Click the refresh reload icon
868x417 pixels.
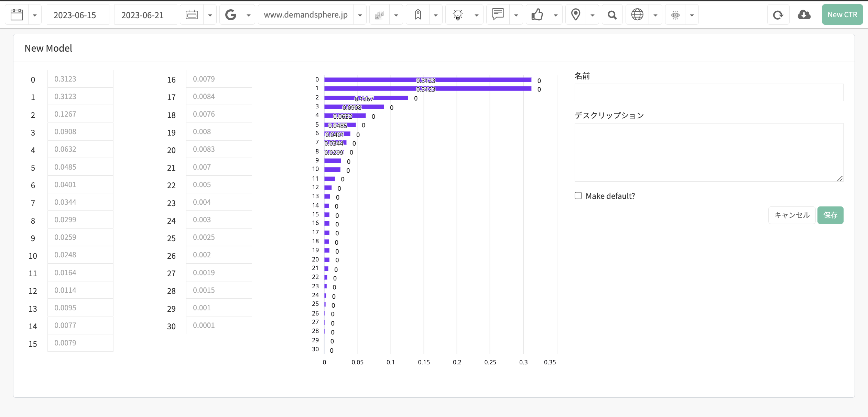coord(778,15)
